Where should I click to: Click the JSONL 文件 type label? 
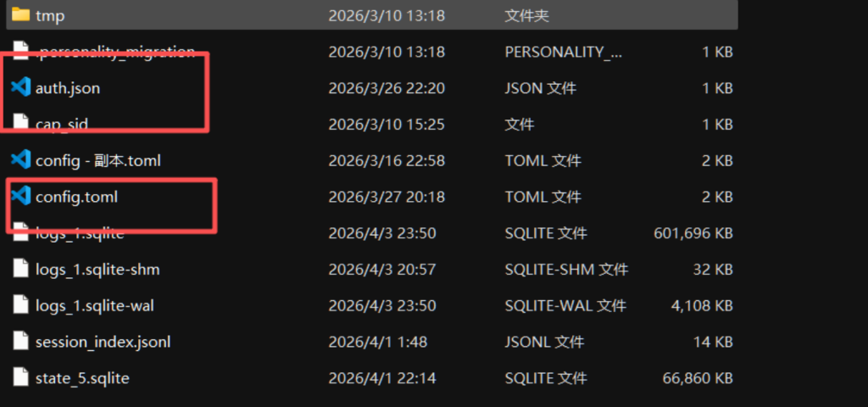(x=544, y=342)
